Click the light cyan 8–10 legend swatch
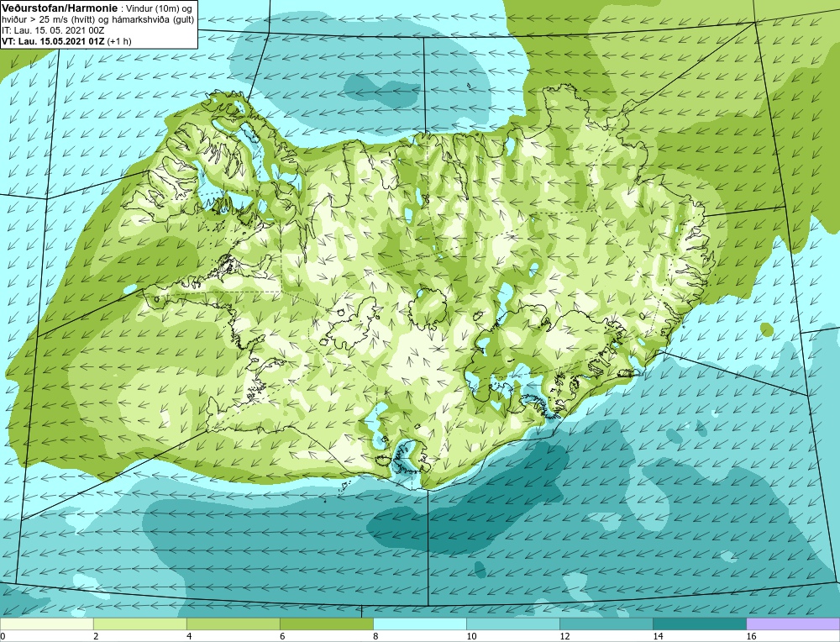This screenshot has height=642, width=840. (419, 624)
